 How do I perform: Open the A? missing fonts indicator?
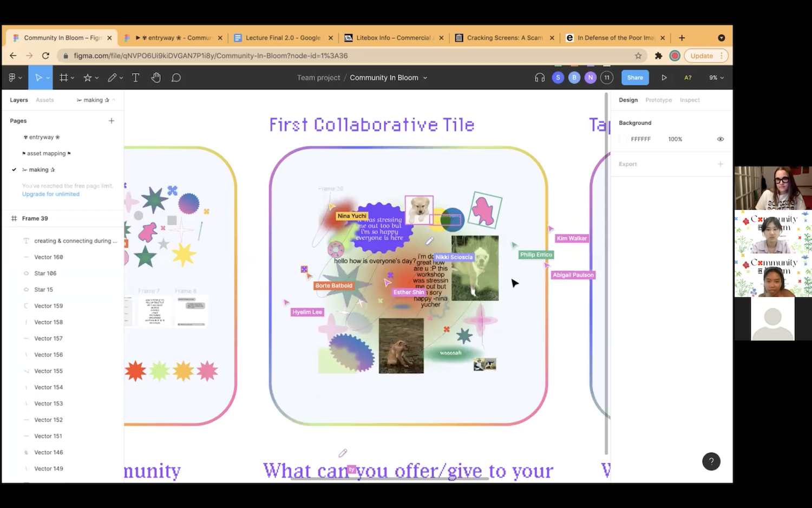687,77
